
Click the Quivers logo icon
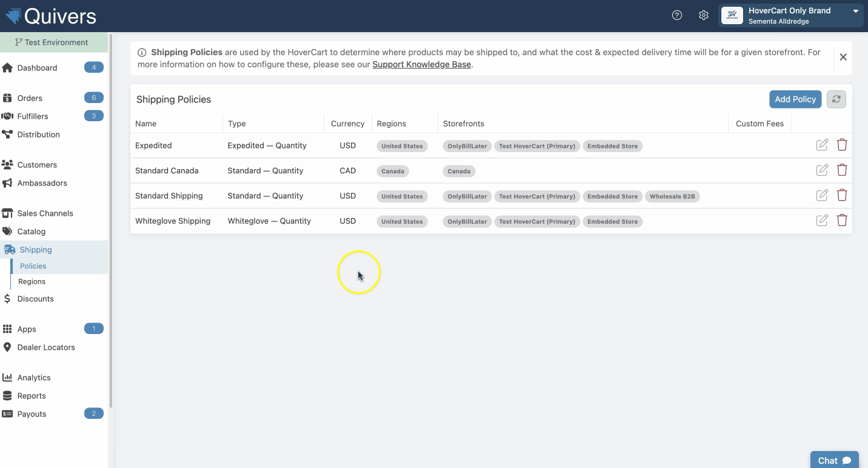(x=13, y=16)
